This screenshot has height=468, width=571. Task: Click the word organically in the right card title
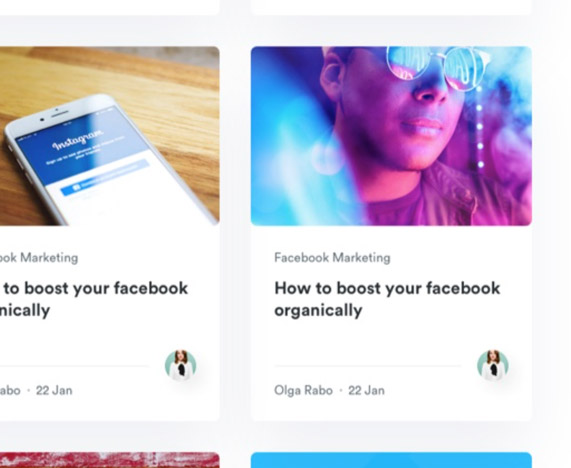318,311
